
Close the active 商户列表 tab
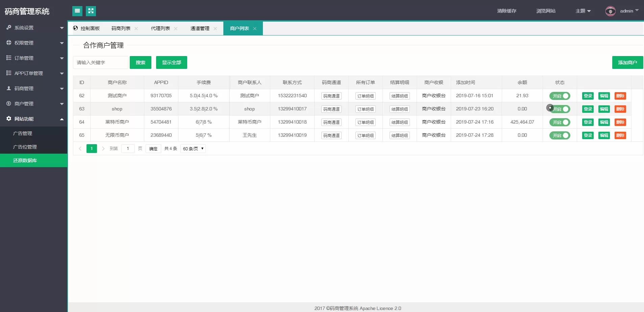point(255,29)
